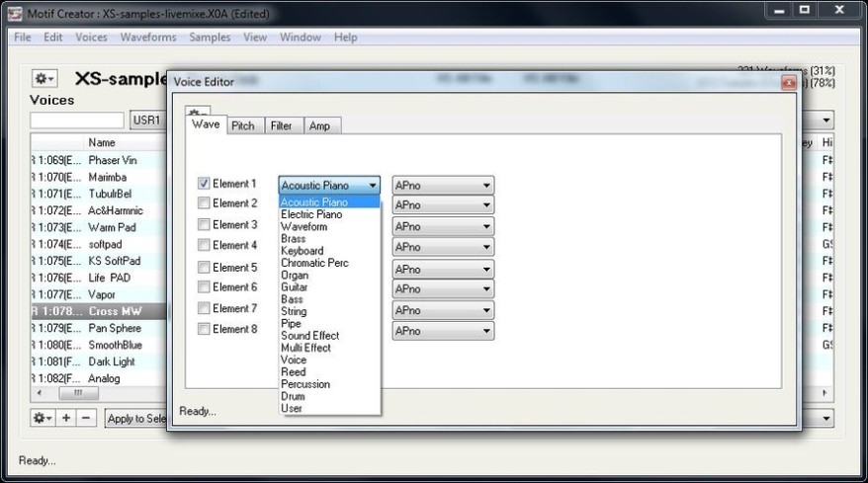The width and height of the screenshot is (868, 483).
Task: Click the voices list scroll left arrow
Action: click(x=39, y=393)
